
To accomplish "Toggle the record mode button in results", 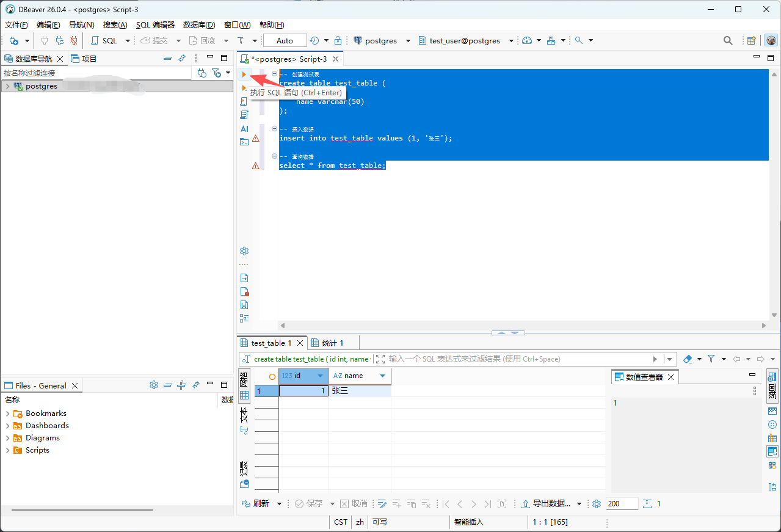I will click(244, 475).
